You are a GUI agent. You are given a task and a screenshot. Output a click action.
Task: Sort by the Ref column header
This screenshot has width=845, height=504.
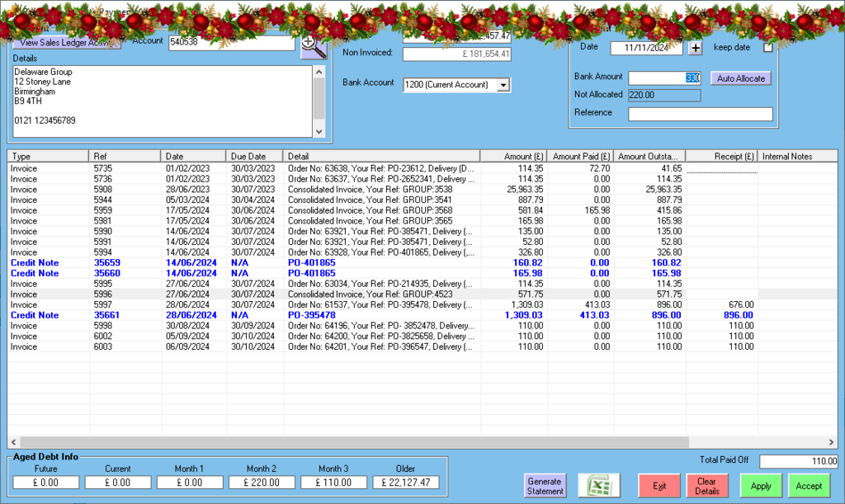click(124, 156)
